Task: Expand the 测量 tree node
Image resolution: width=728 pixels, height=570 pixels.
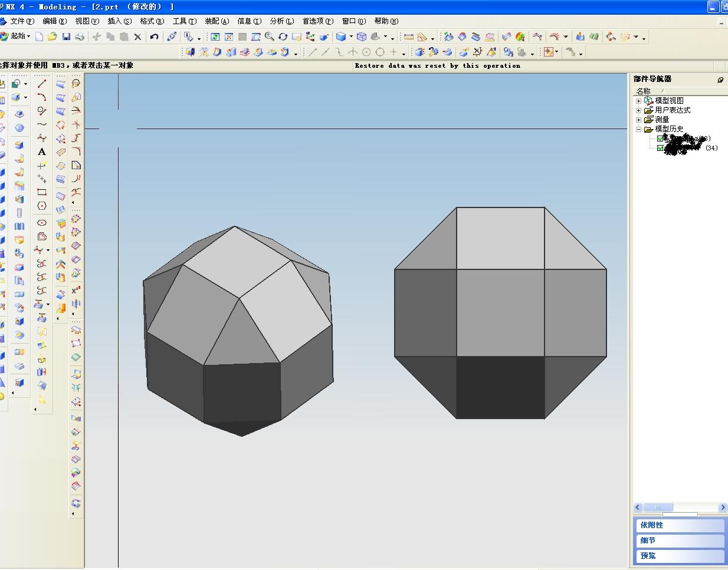Action: coord(638,120)
